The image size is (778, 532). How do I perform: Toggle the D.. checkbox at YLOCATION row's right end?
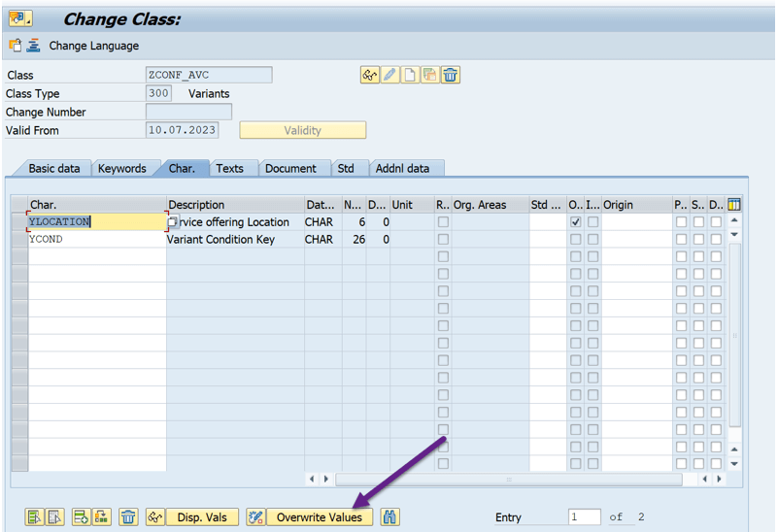coord(716,221)
